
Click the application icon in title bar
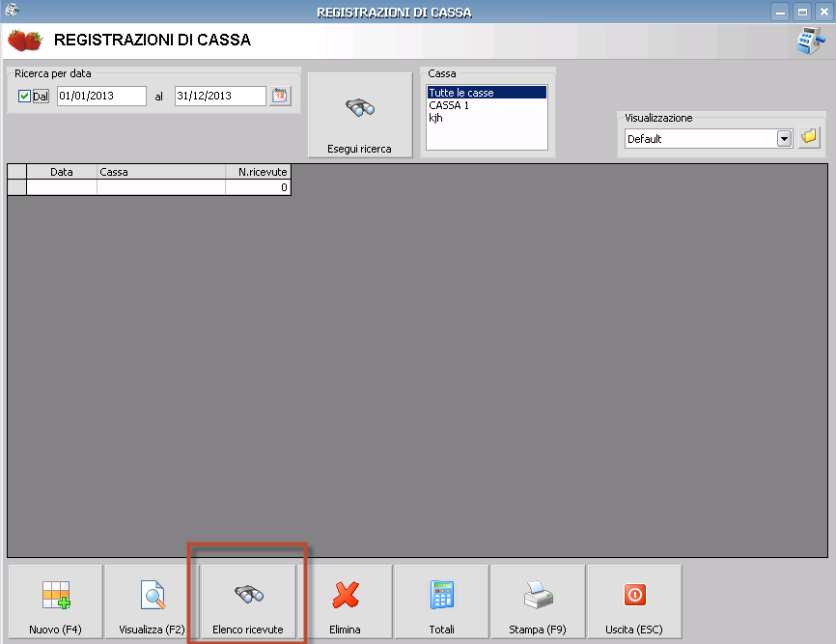[x=12, y=10]
